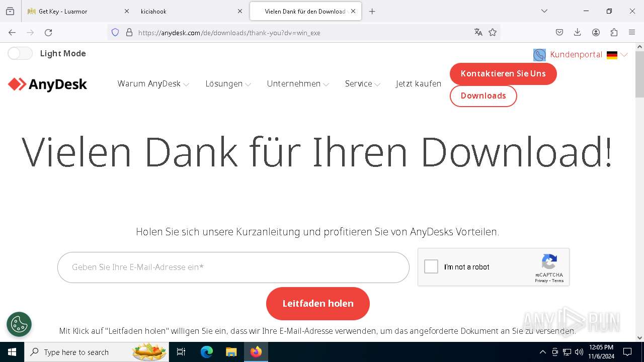
Task: Close the kiciahook tab
Action: click(x=239, y=11)
